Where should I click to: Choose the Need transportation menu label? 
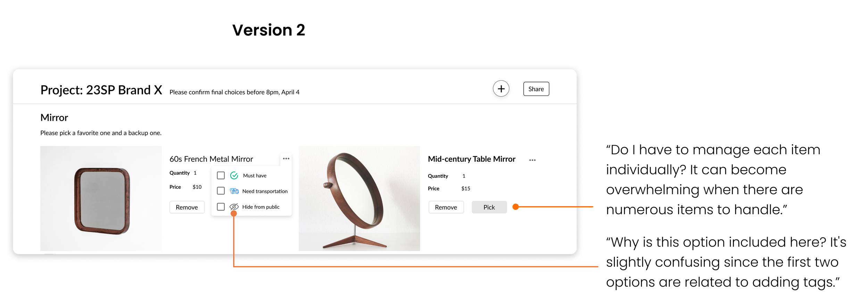265,191
